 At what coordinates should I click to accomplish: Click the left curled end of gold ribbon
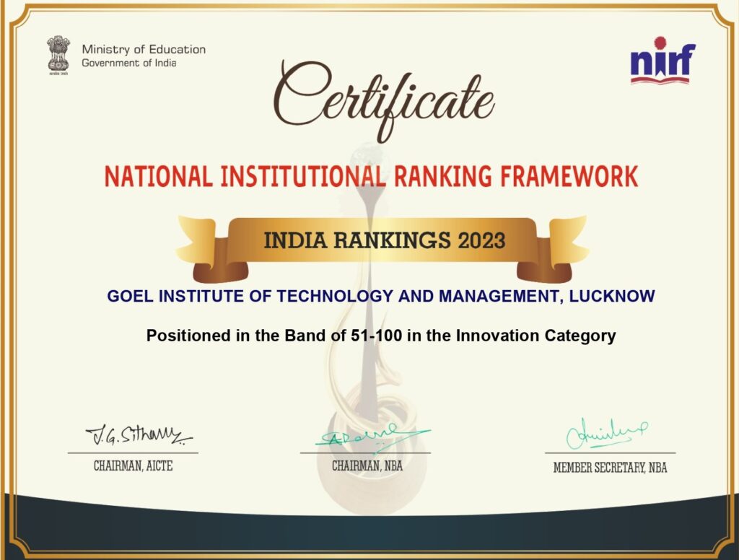click(206, 249)
